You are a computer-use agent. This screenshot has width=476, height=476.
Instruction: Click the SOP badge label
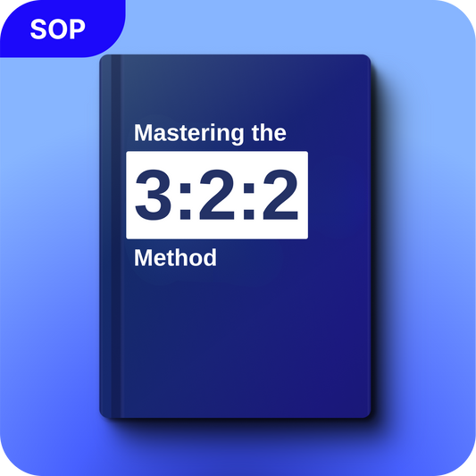[58, 29]
